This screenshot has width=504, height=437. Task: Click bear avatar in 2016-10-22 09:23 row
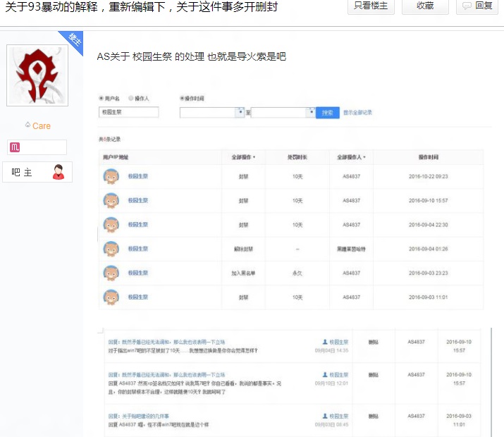[x=111, y=176]
